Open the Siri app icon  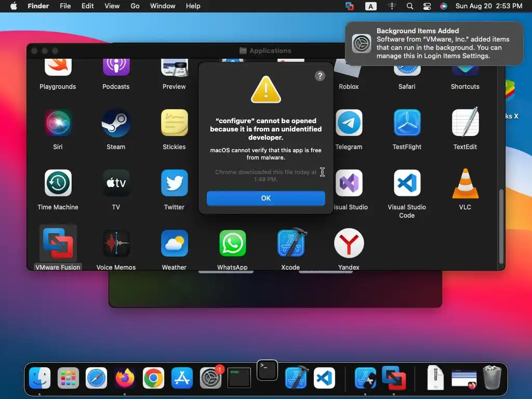(58, 123)
